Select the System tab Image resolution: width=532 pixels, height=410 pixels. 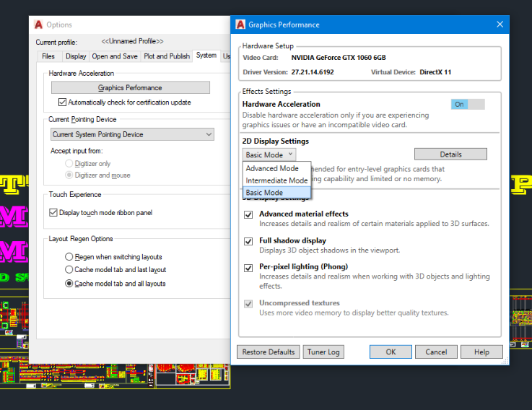tap(206, 56)
